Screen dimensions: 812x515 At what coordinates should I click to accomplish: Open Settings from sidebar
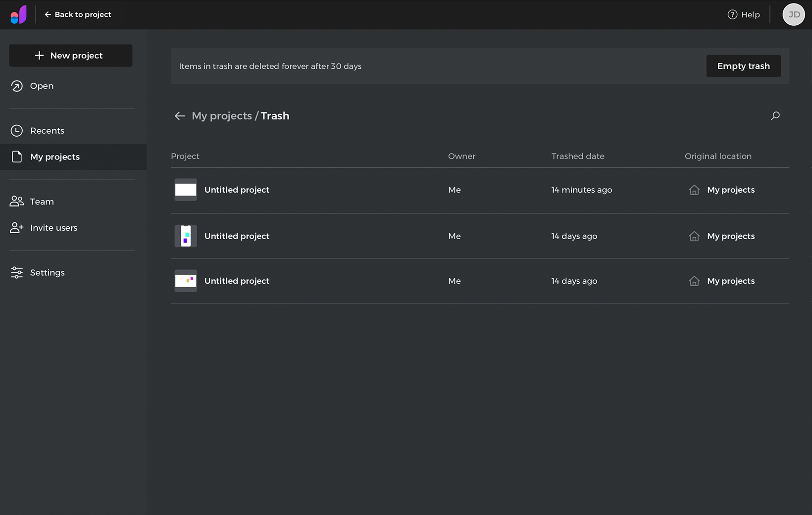(47, 272)
